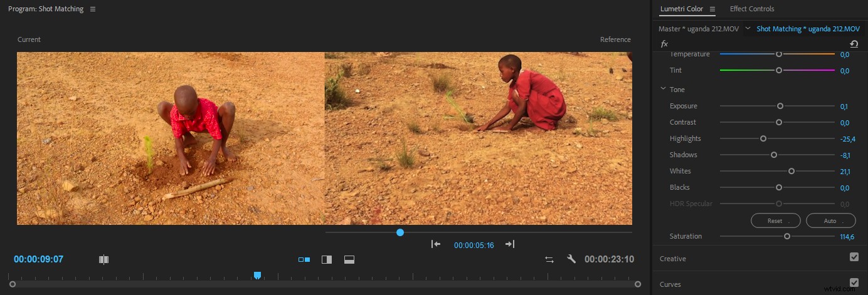Click the right zoom scroll bar handle
Viewport: 868px width, 295px height.
click(x=638, y=284)
